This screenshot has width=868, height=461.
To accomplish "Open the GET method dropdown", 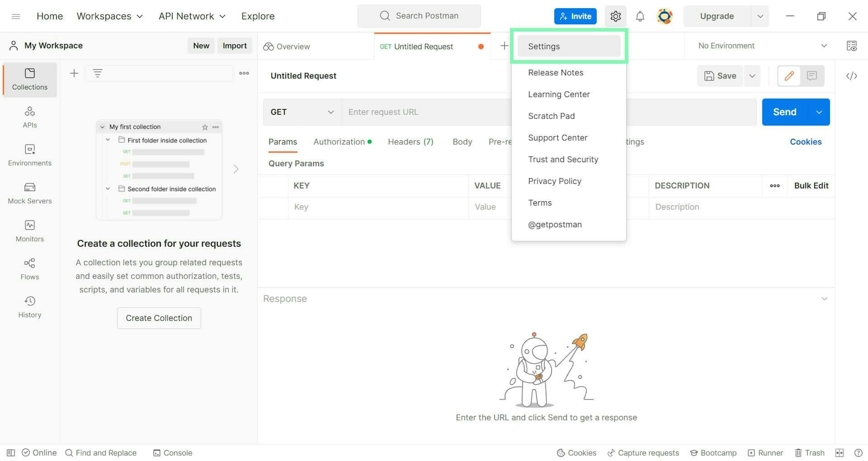I will click(x=302, y=112).
